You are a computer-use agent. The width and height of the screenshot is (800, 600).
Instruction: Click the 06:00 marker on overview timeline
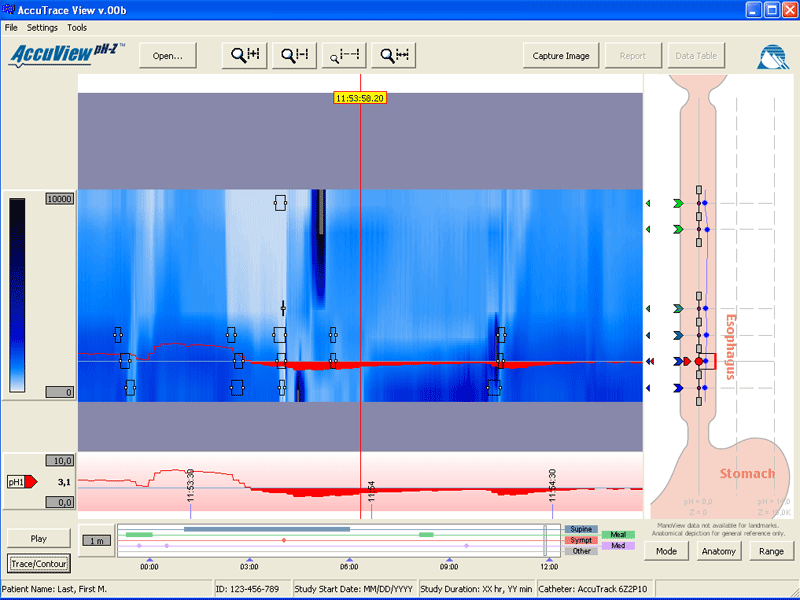click(349, 566)
